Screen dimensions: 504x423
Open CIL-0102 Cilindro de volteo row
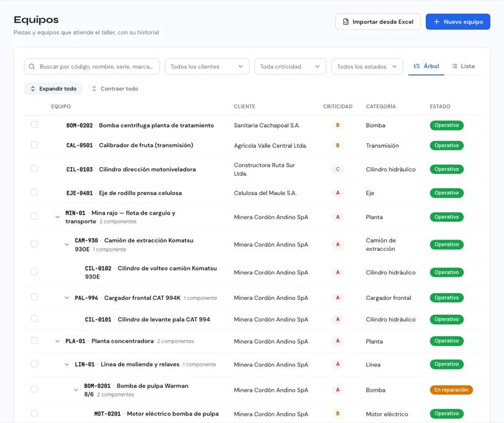click(253, 272)
